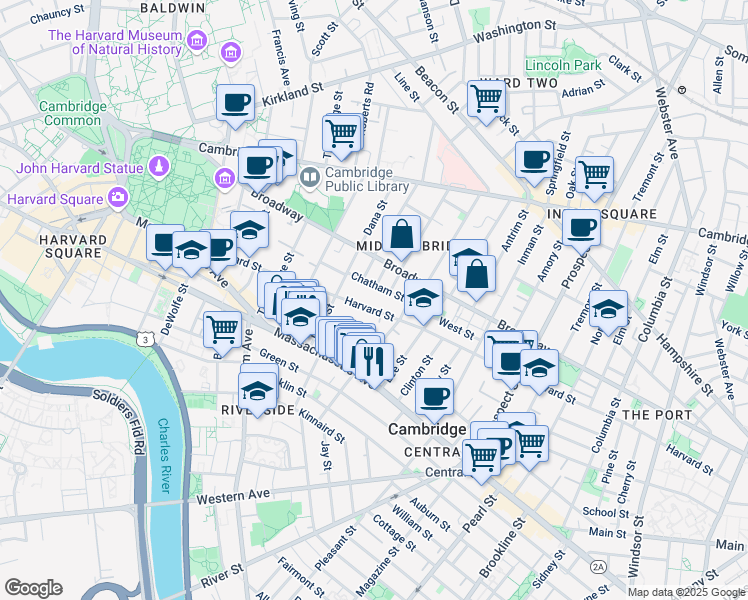The image size is (748, 600).
Task: Select the Charles River label
Action: click(164, 455)
